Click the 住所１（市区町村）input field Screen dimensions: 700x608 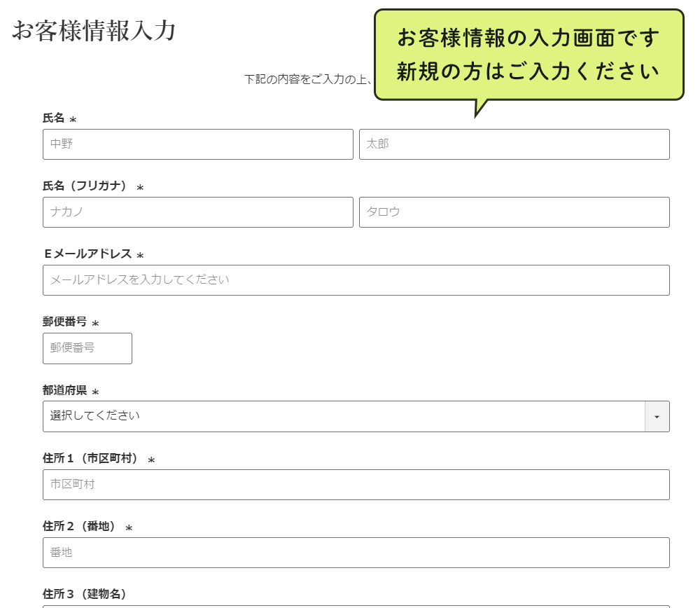click(x=356, y=484)
